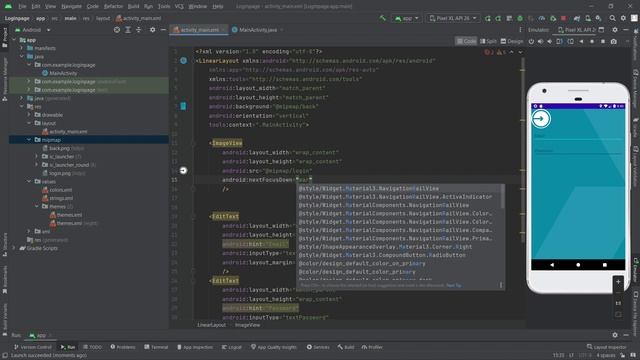Open the Android project view dropdown
Screen dimensions: 640x360
pos(33,30)
